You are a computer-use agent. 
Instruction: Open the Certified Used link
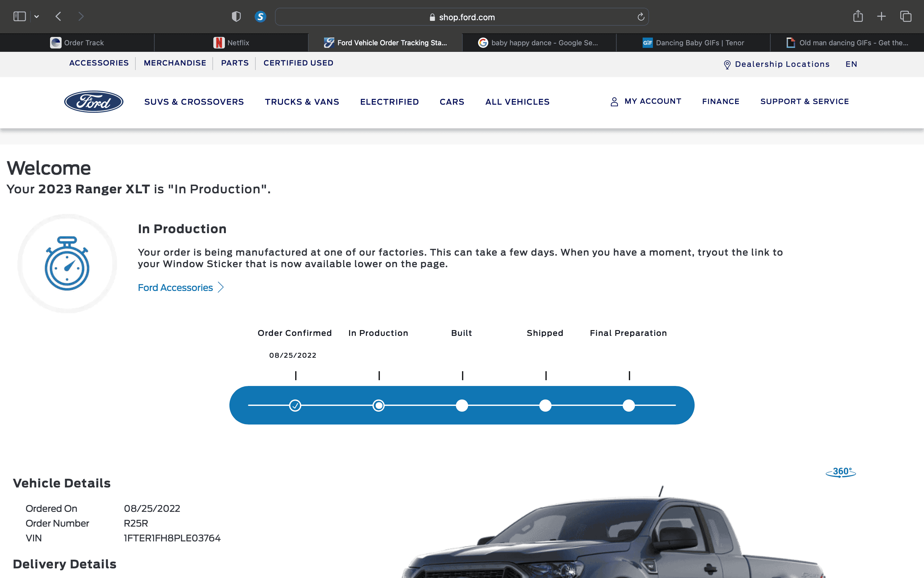click(x=298, y=63)
